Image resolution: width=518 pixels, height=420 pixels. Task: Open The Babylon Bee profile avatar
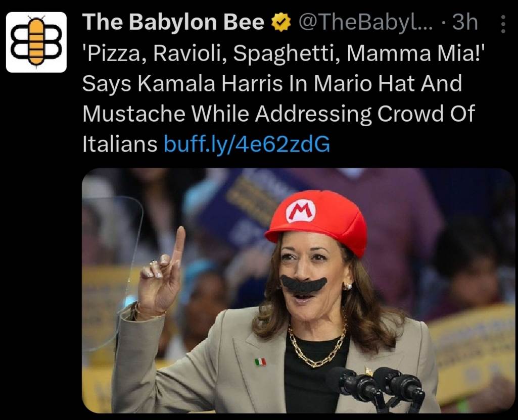36,42
